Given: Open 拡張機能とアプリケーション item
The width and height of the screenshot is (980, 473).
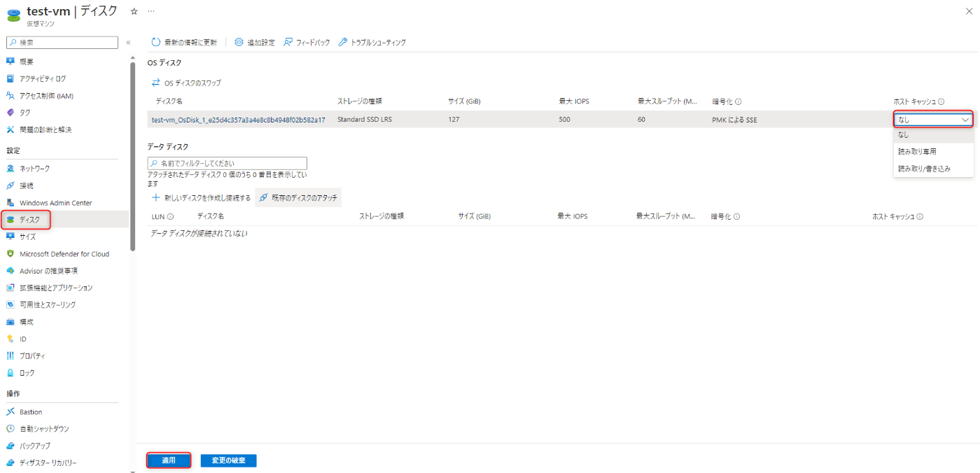Looking at the screenshot, I should point(56,288).
